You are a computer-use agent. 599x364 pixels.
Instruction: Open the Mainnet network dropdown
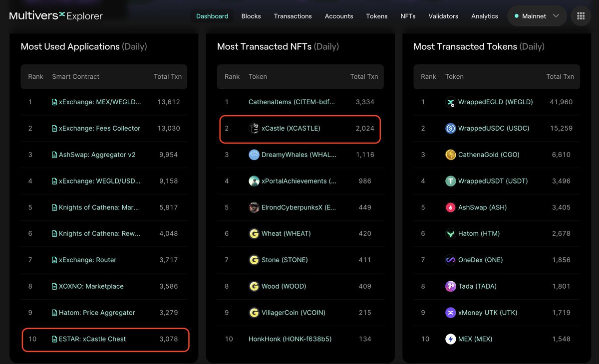[x=537, y=16]
